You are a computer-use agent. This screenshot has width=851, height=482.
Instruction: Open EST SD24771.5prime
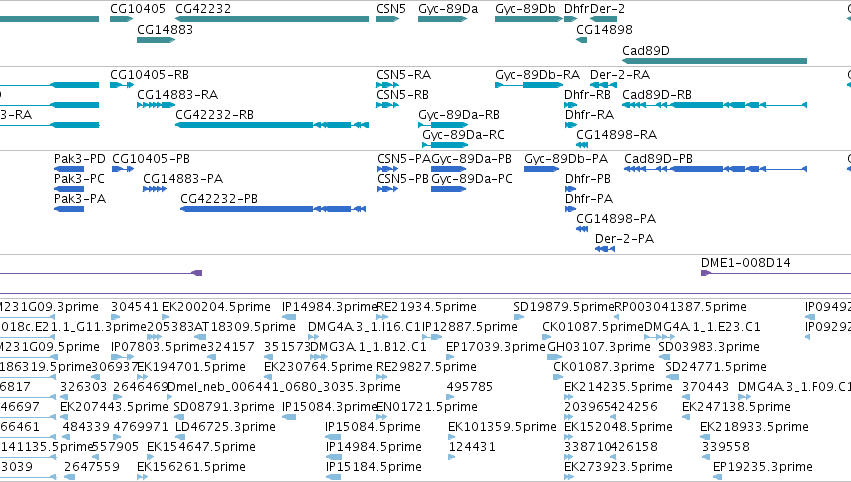click(716, 367)
